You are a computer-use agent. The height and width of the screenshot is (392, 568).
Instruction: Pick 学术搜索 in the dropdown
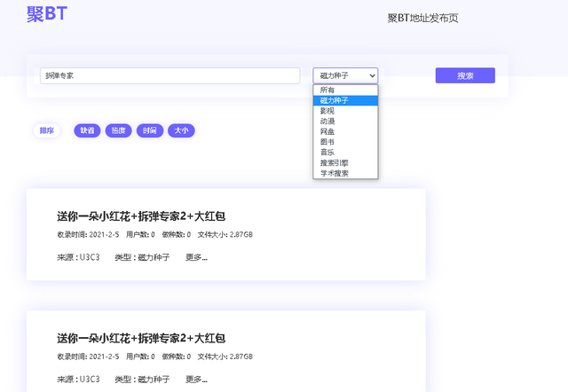345,173
